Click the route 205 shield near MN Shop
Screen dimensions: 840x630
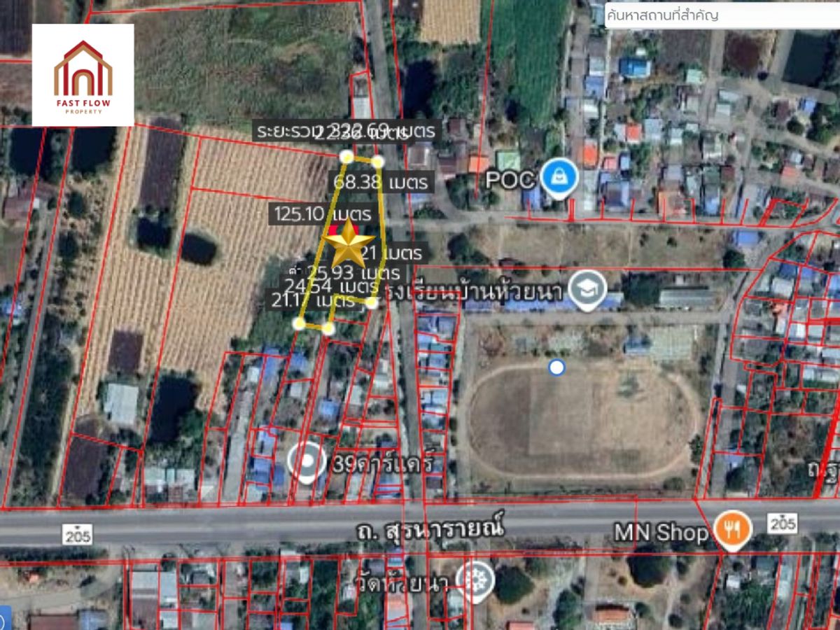782,521
